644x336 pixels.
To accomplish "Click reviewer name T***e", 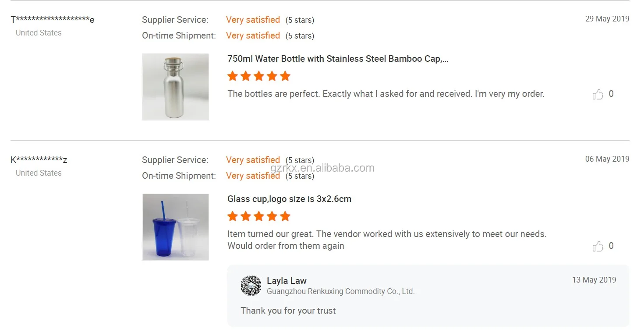I will click(x=52, y=20).
